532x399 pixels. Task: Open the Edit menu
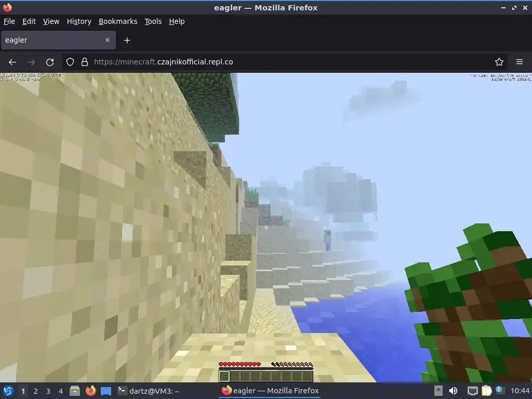pos(29,21)
